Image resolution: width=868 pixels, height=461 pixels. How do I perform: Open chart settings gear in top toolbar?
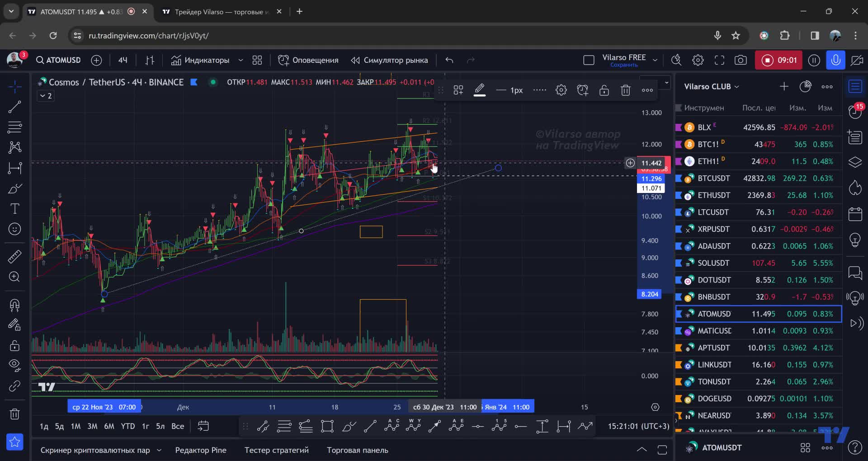[x=698, y=60]
